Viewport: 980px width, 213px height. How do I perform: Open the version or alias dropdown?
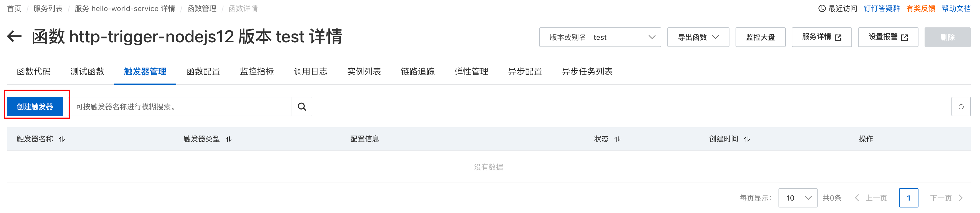599,37
